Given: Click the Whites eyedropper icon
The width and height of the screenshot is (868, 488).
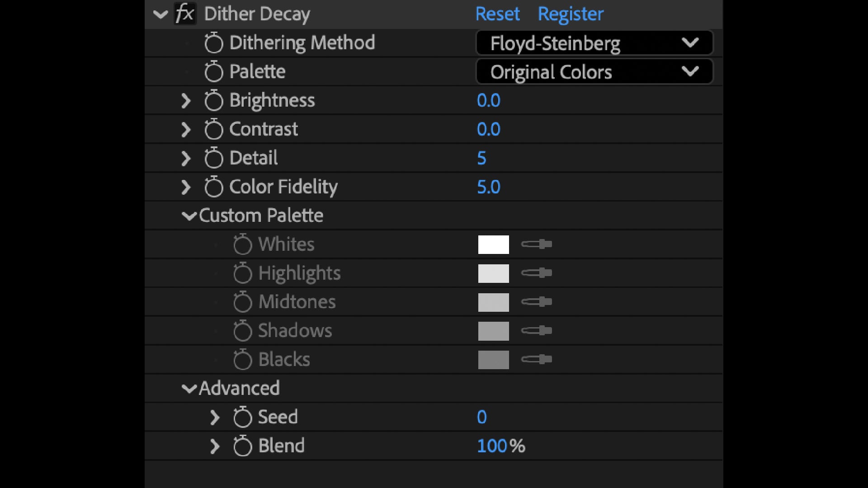Looking at the screenshot, I should point(536,244).
